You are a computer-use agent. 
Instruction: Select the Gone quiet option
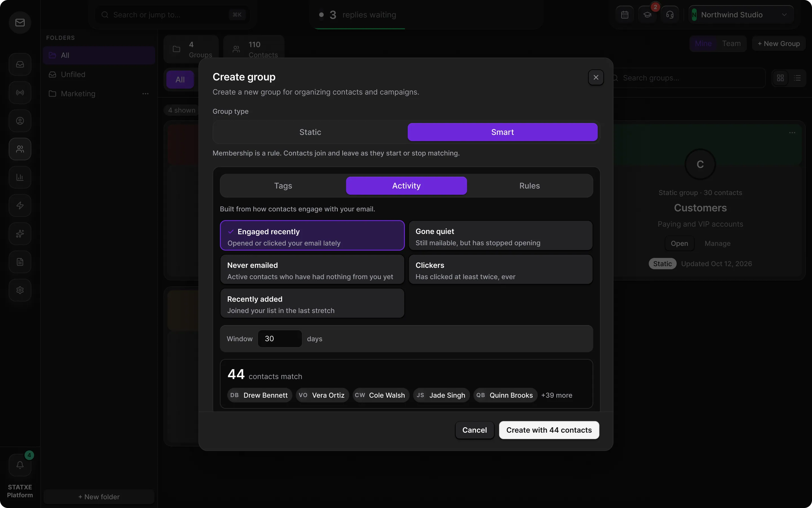click(500, 236)
